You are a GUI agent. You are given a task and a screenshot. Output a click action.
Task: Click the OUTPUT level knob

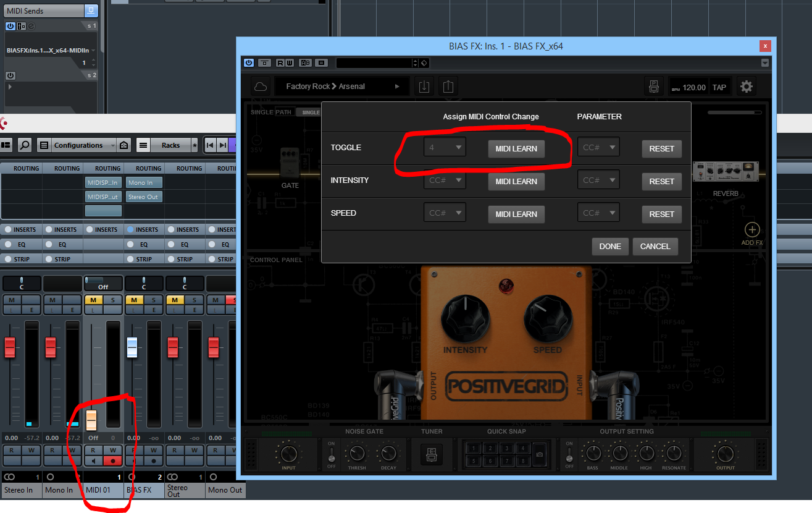tap(725, 454)
